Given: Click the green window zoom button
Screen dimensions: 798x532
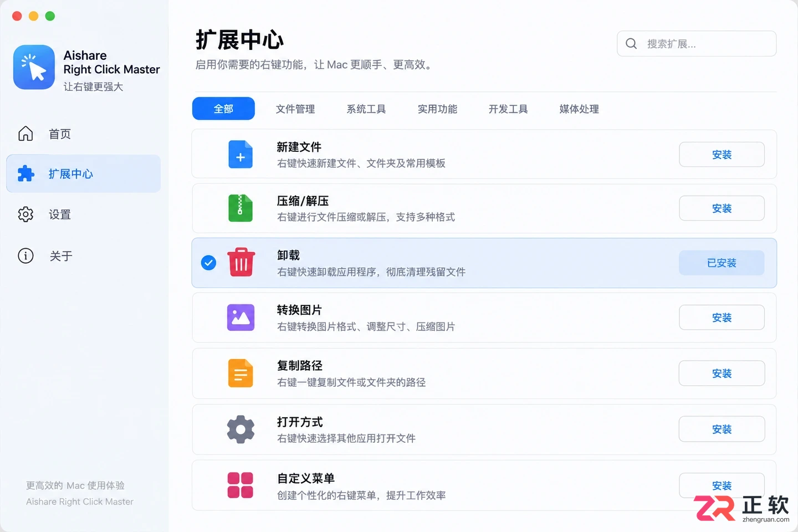Looking at the screenshot, I should (x=50, y=16).
